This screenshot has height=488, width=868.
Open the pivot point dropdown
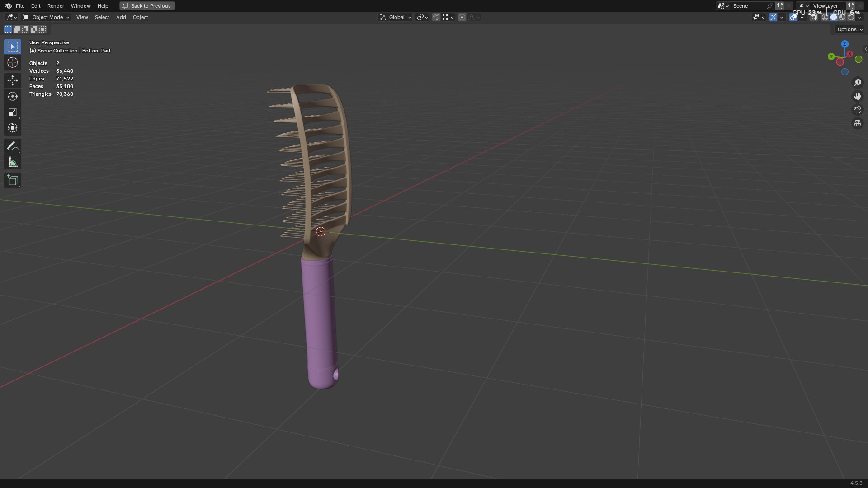tap(422, 17)
